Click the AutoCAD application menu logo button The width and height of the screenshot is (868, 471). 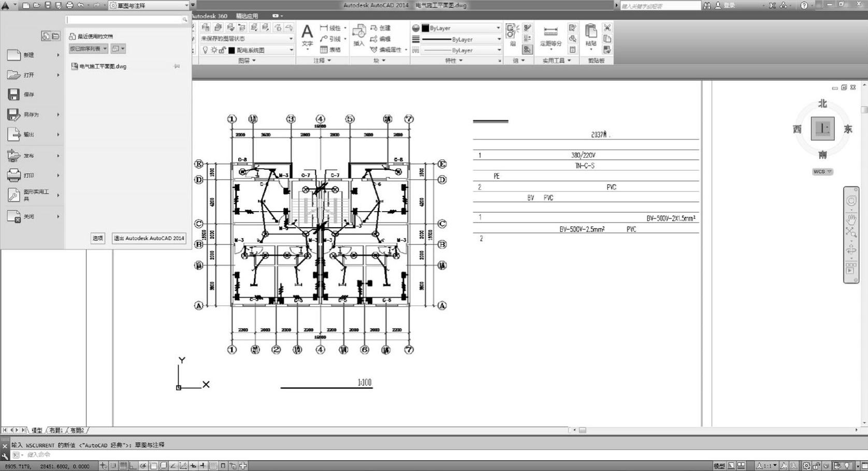click(6, 6)
